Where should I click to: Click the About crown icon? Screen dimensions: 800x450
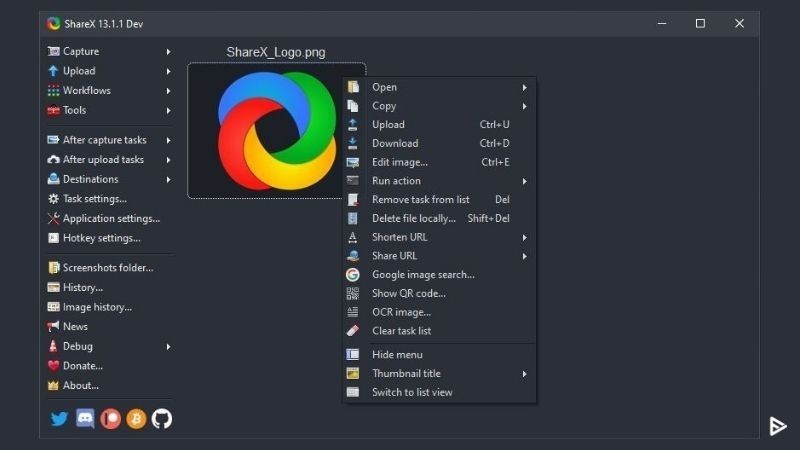pos(53,386)
